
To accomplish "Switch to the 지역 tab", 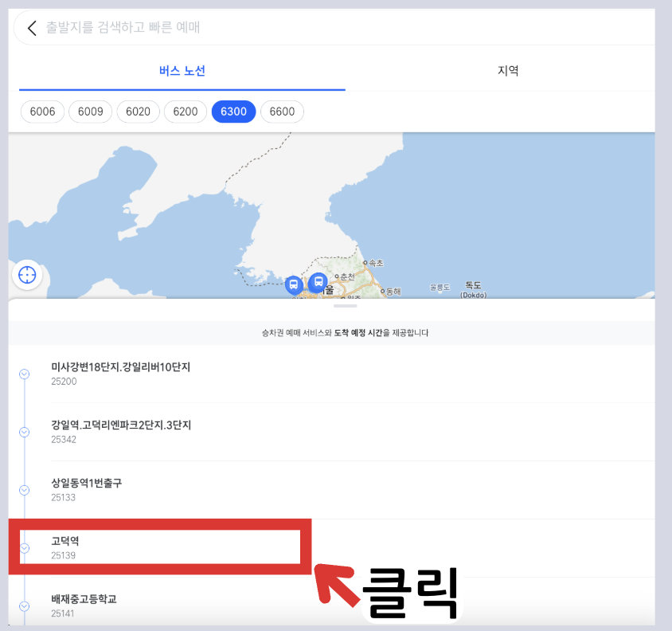I will [508, 70].
